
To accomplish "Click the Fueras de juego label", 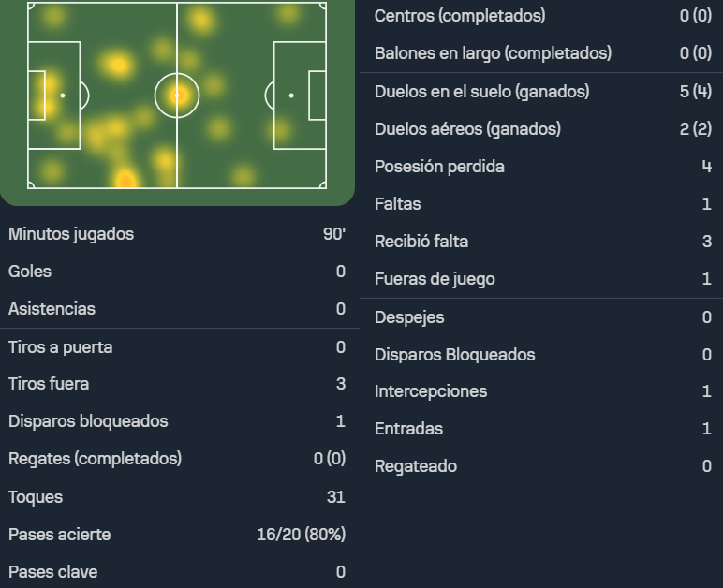I will (435, 279).
